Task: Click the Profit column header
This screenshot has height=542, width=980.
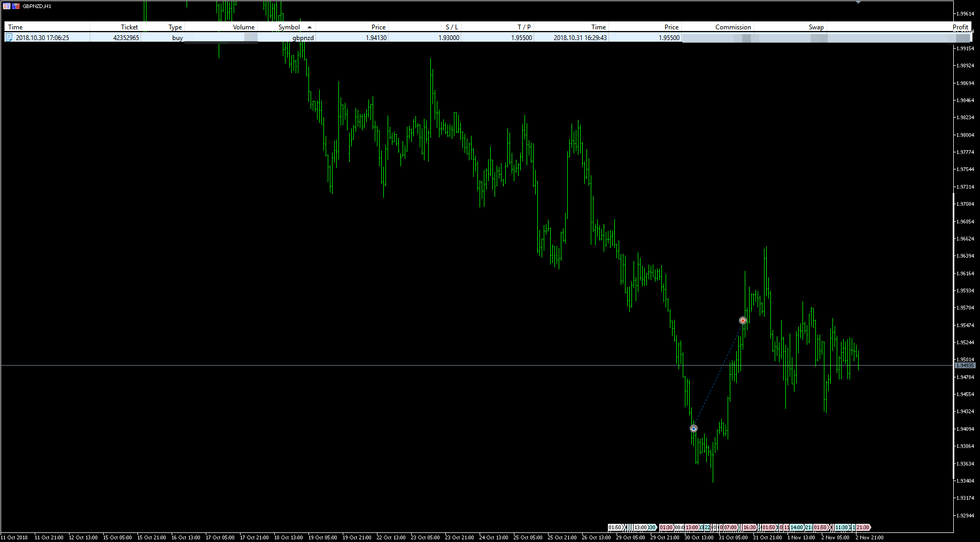Action: point(960,27)
